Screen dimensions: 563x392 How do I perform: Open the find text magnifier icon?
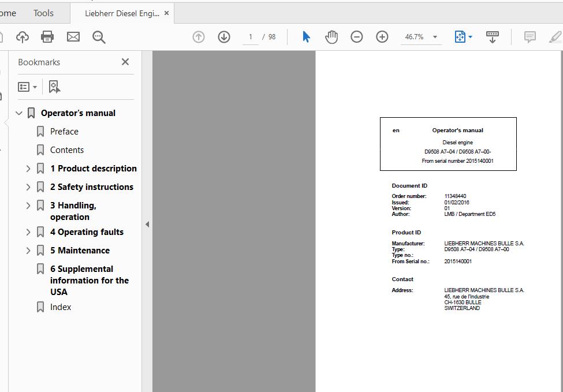99,37
